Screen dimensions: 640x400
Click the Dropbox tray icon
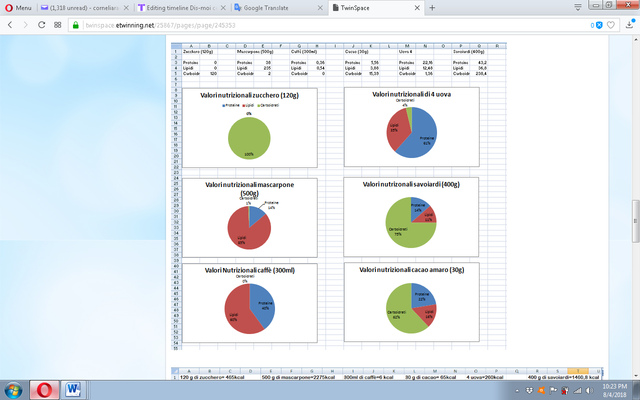pyautogui.click(x=530, y=390)
